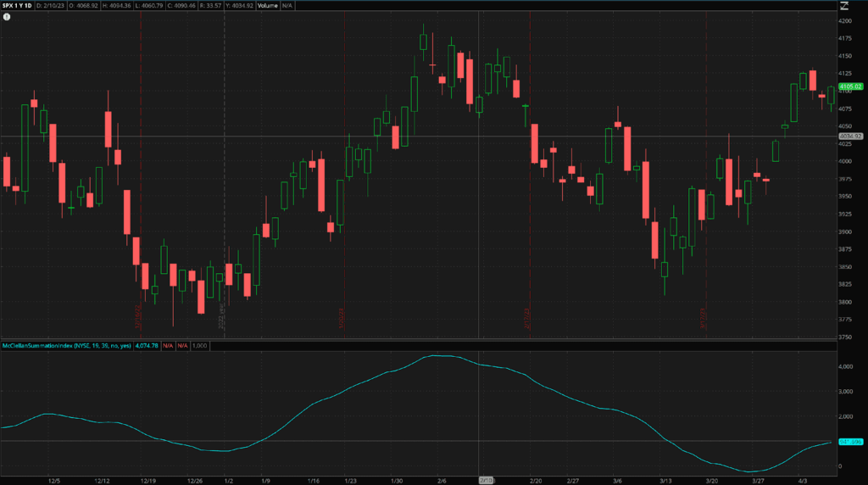The width and height of the screenshot is (868, 485).
Task: Click the 2/17/23 expiration marker line label
Action: pyautogui.click(x=527, y=318)
